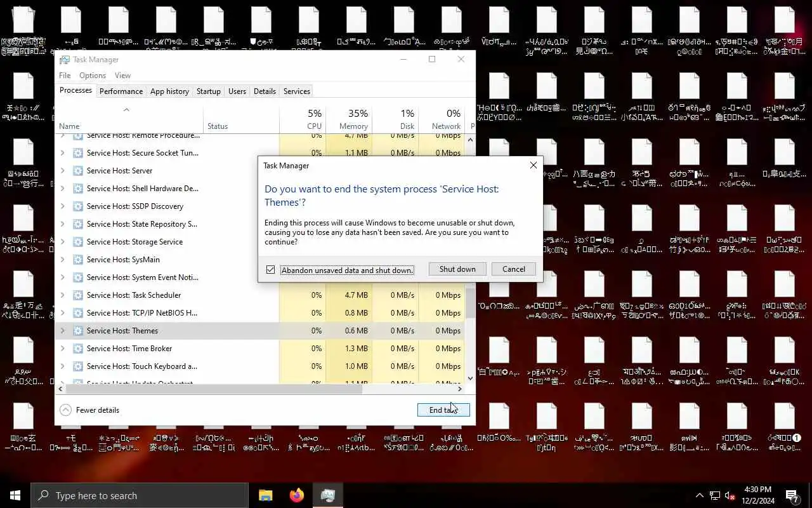Click the process list scroll down arrow
Viewport: 812px width, 508px height.
click(470, 378)
